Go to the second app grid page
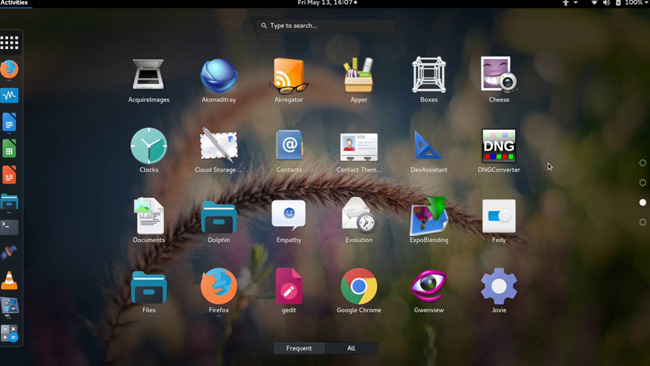Viewport: 650px width, 366px height. point(643,182)
